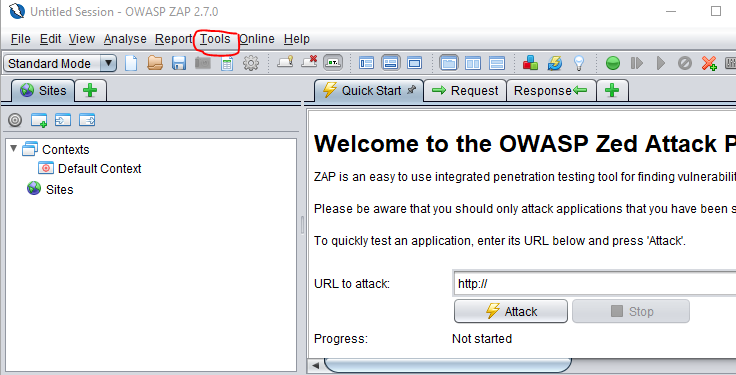
Task: Click Import Context icon in Sites panel
Action: (63, 120)
